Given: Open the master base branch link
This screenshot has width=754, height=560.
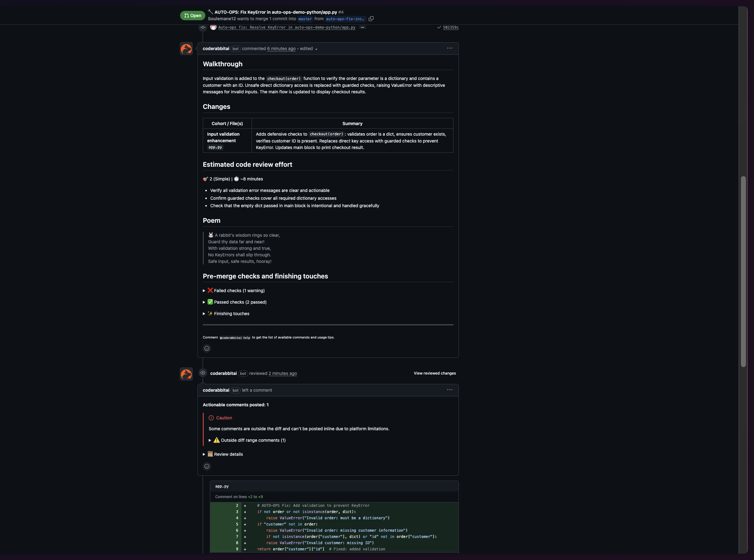Looking at the screenshot, I should [x=305, y=19].
